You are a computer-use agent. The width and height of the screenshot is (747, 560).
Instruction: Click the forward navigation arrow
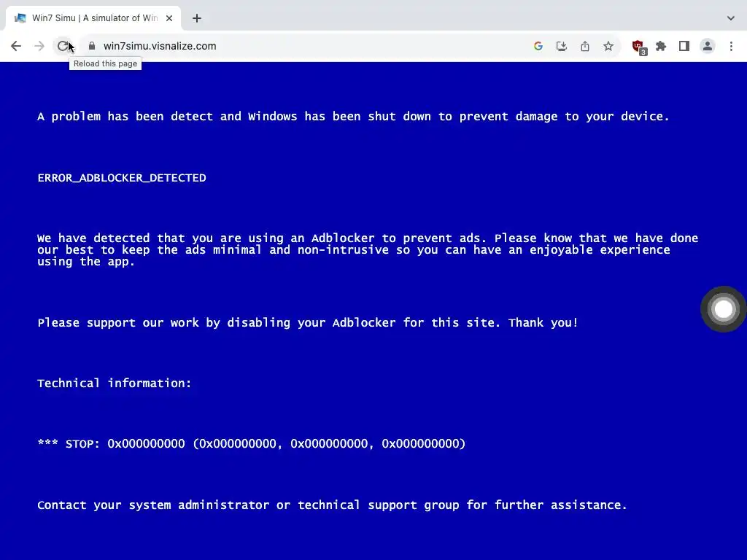coord(39,46)
